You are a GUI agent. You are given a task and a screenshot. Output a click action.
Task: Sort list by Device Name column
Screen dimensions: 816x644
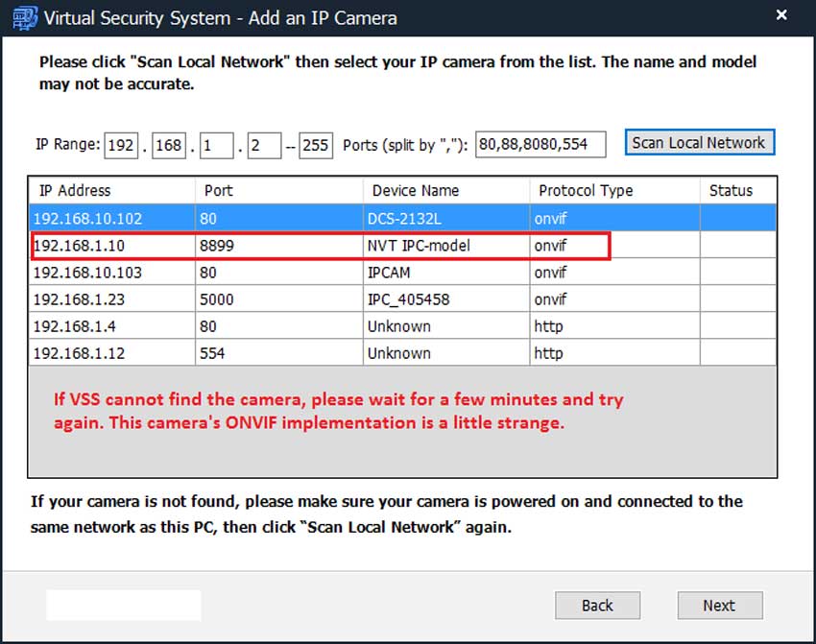pos(445,190)
